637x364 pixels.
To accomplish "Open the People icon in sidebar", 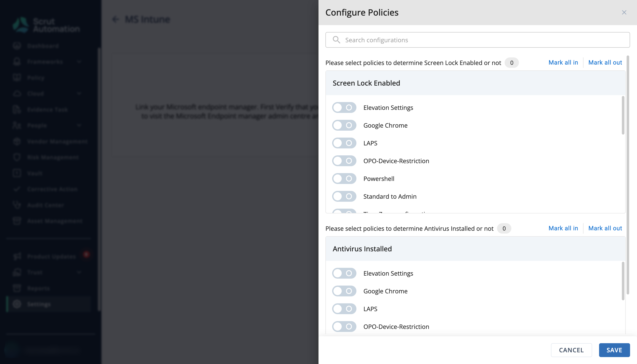I will [17, 125].
